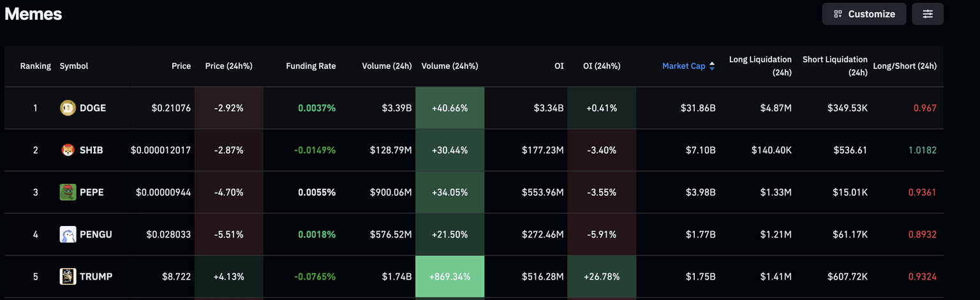Open the PENGU symbol link
The height and width of the screenshot is (300, 980).
[x=96, y=234]
